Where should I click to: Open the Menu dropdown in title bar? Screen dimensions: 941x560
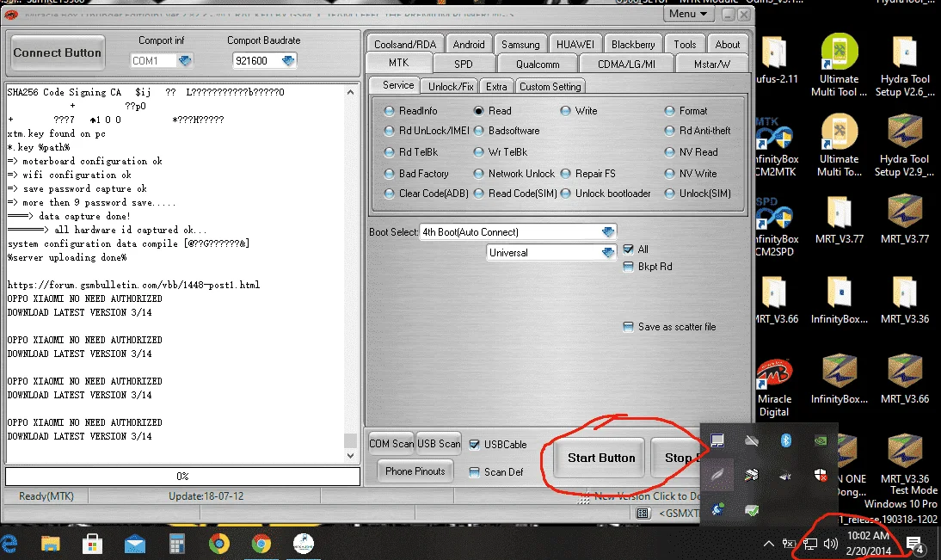[x=688, y=14]
